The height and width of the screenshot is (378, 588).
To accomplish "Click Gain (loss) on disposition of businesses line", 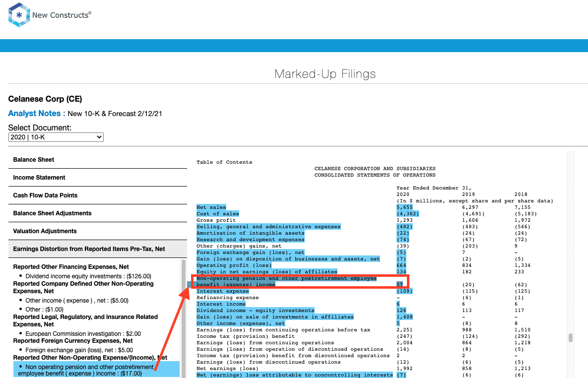I will coord(288,259).
